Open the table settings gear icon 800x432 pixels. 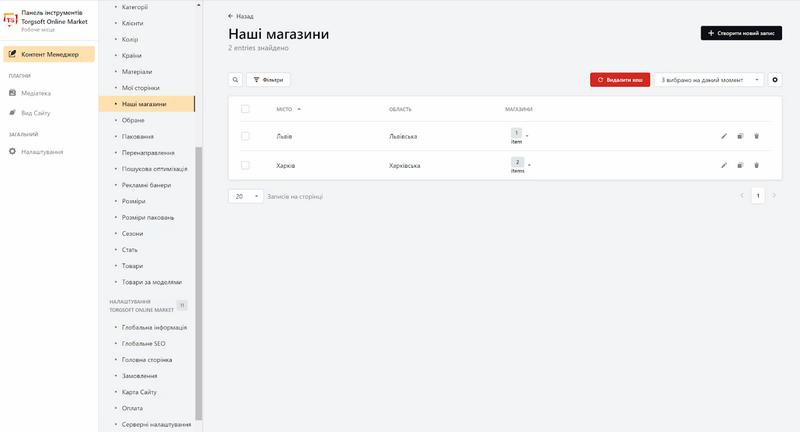[774, 80]
